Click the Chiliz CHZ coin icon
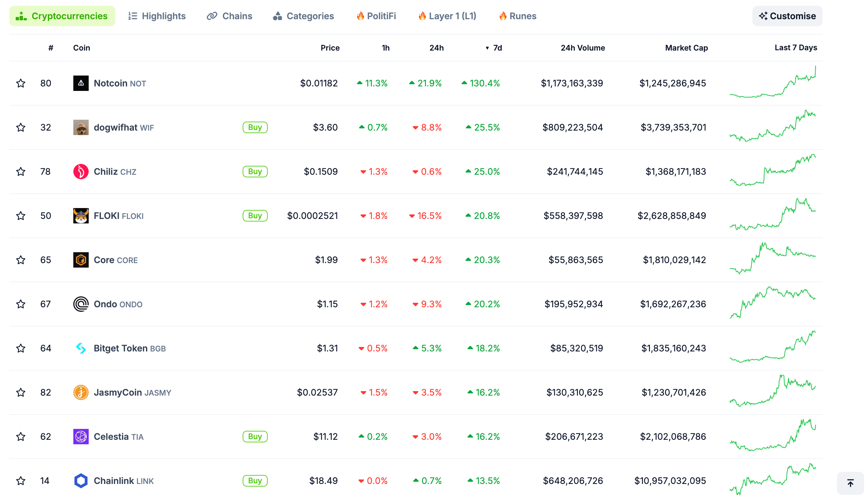Screen dimensions: 868x499 [x=80, y=172]
